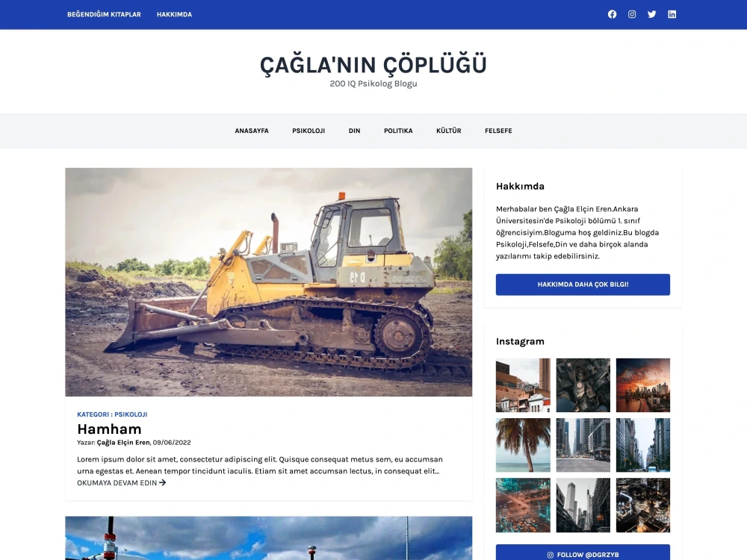Screen dimensions: 747x560
Task: Click author name Çağla Elçin Eren
Action: point(123,442)
